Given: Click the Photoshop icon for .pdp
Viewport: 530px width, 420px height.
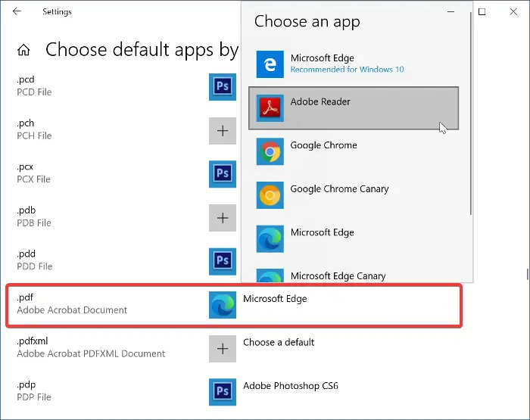Looking at the screenshot, I should click(x=223, y=392).
